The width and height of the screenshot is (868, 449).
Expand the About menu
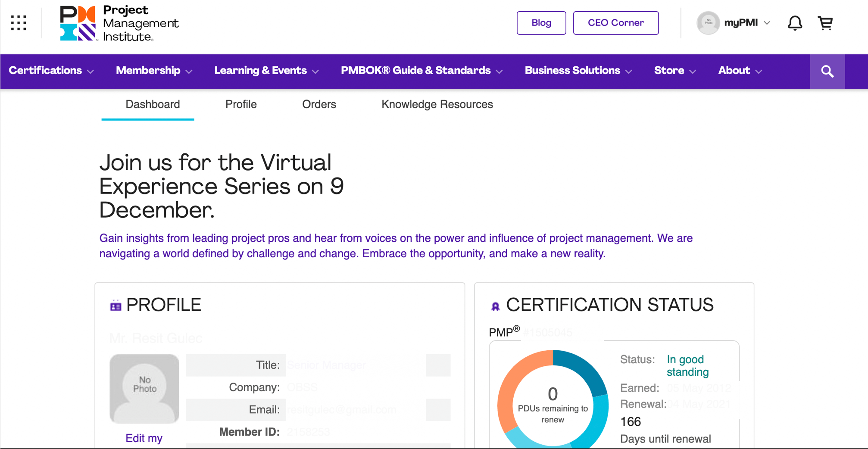coord(740,71)
